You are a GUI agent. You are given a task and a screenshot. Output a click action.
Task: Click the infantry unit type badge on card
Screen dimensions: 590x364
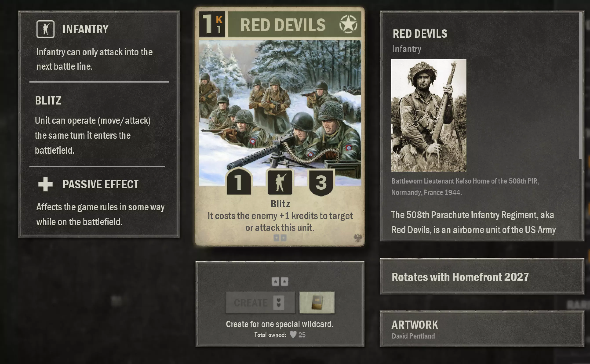click(280, 182)
